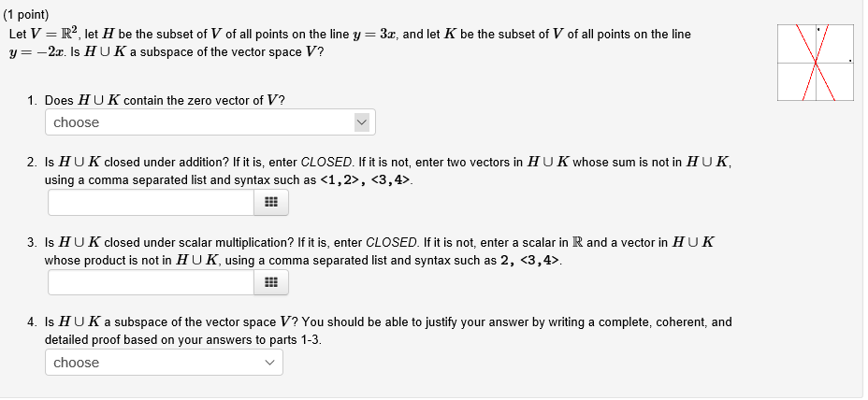The height and width of the screenshot is (400, 868).
Task: Expand the subspace question's choose dropdown
Action: click(164, 363)
